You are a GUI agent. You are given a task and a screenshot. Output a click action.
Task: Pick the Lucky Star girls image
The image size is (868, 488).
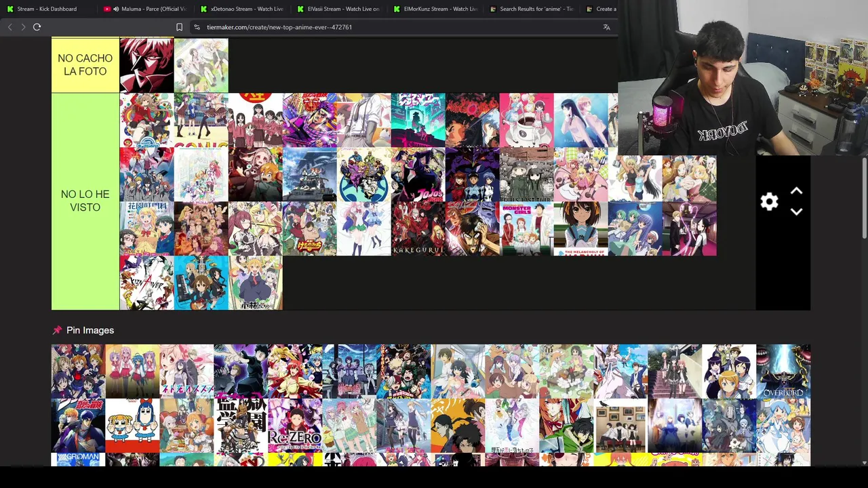(x=132, y=371)
